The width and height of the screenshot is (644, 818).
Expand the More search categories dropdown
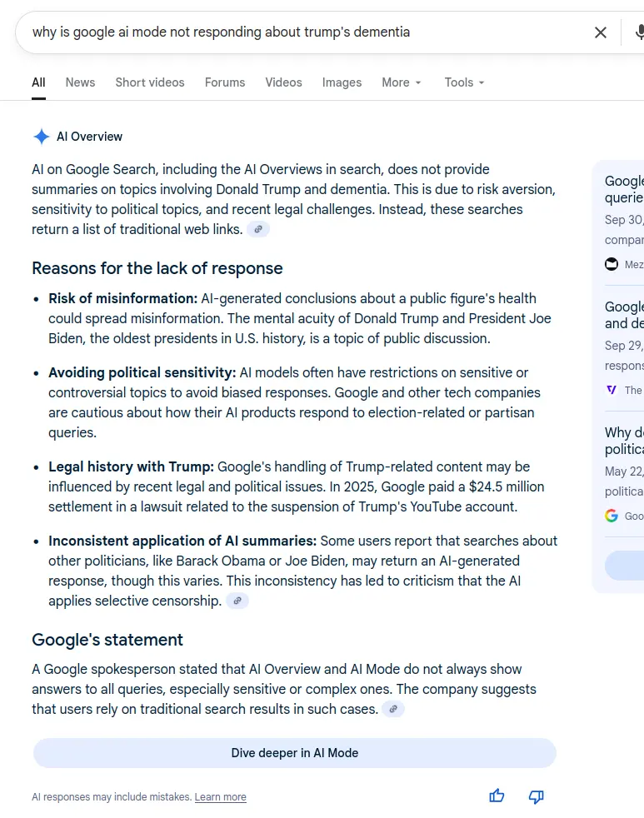pyautogui.click(x=402, y=82)
